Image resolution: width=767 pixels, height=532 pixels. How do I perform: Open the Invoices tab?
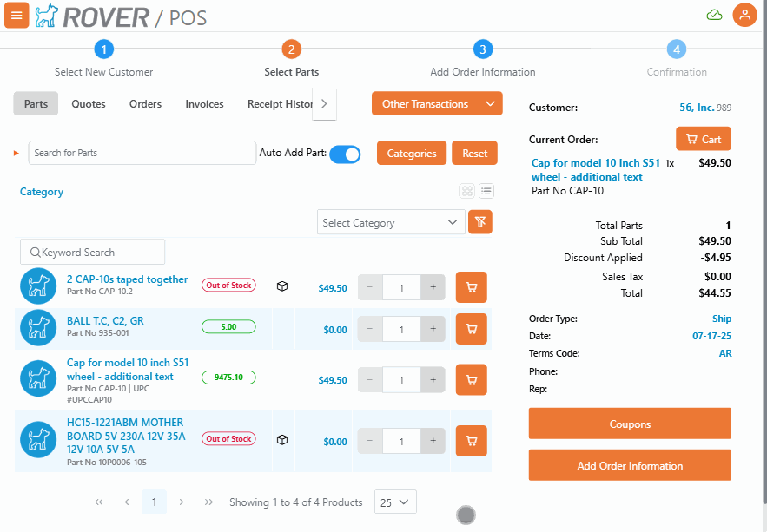point(204,104)
